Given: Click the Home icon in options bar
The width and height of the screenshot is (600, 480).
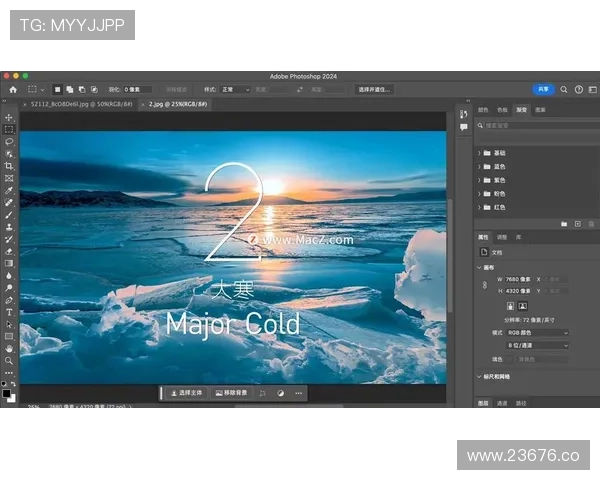Looking at the screenshot, I should [13, 89].
